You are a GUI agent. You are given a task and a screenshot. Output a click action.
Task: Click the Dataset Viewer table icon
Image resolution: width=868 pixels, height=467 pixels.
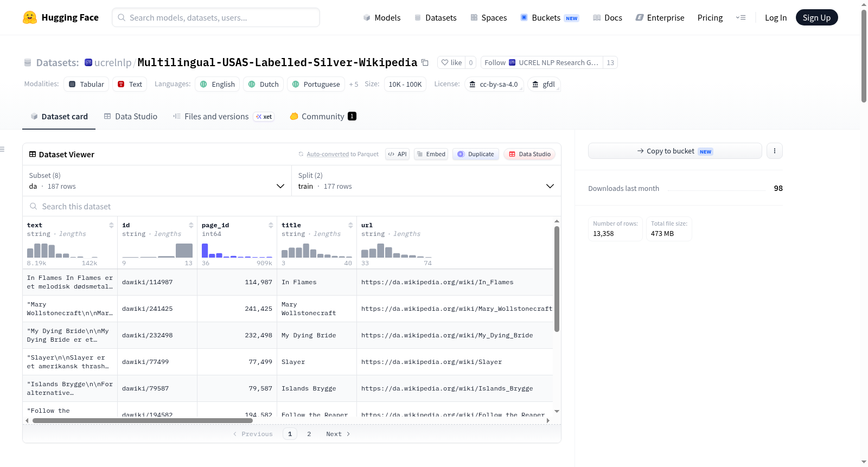pyautogui.click(x=33, y=155)
